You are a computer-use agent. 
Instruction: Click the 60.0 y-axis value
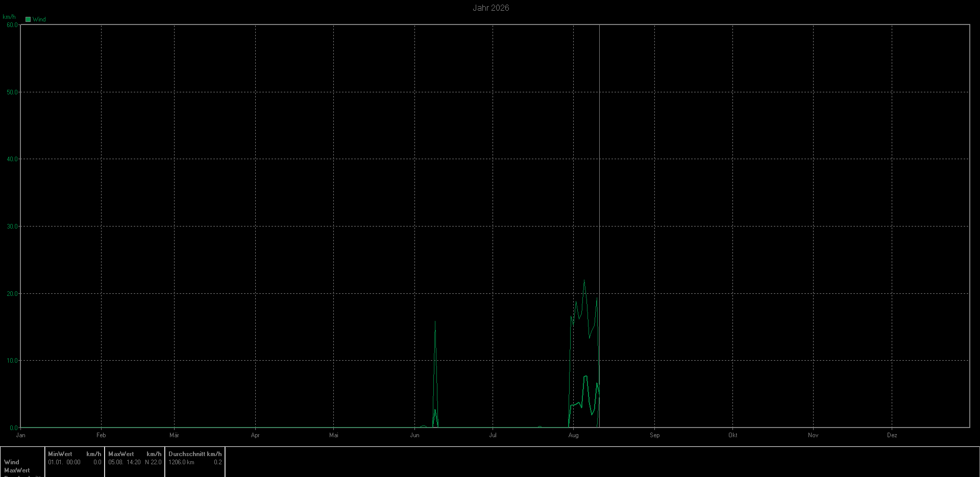pos(12,25)
